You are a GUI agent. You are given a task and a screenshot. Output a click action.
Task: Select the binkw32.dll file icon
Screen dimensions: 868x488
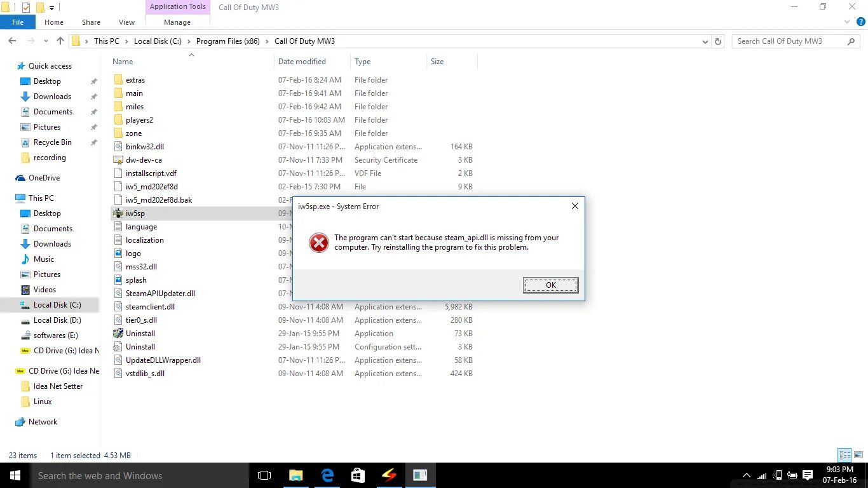coord(118,147)
